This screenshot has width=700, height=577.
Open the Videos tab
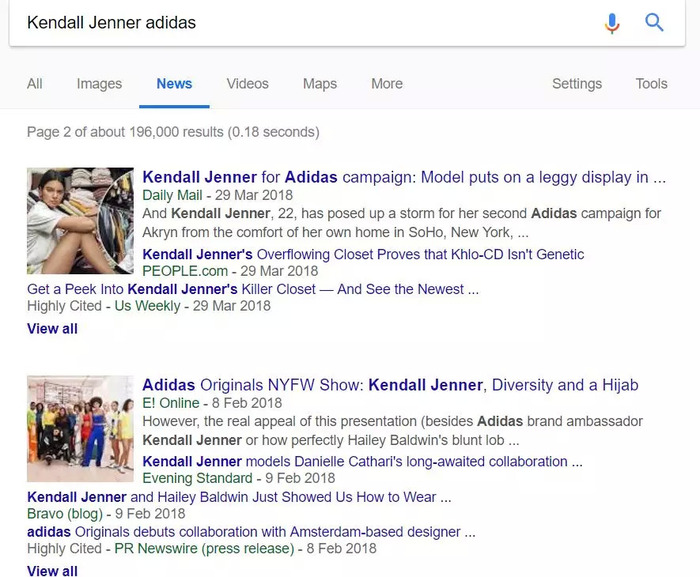point(247,84)
